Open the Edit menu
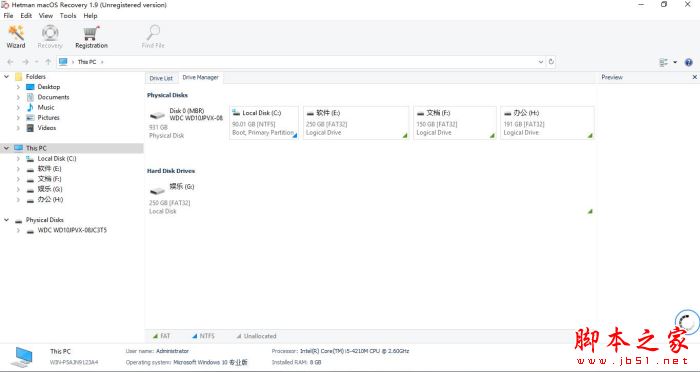700x372 pixels. coord(26,16)
